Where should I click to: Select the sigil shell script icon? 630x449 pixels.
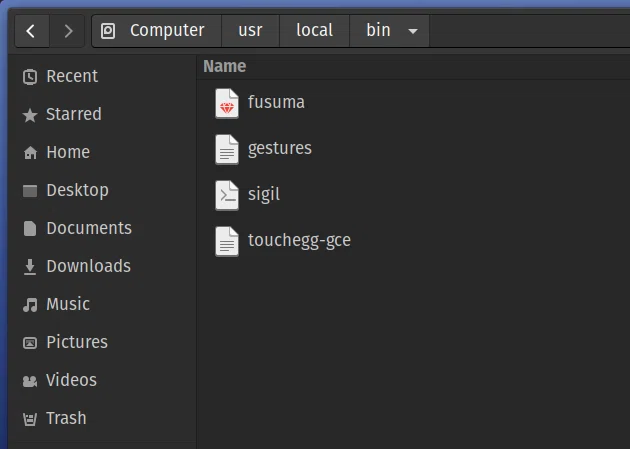tap(227, 196)
